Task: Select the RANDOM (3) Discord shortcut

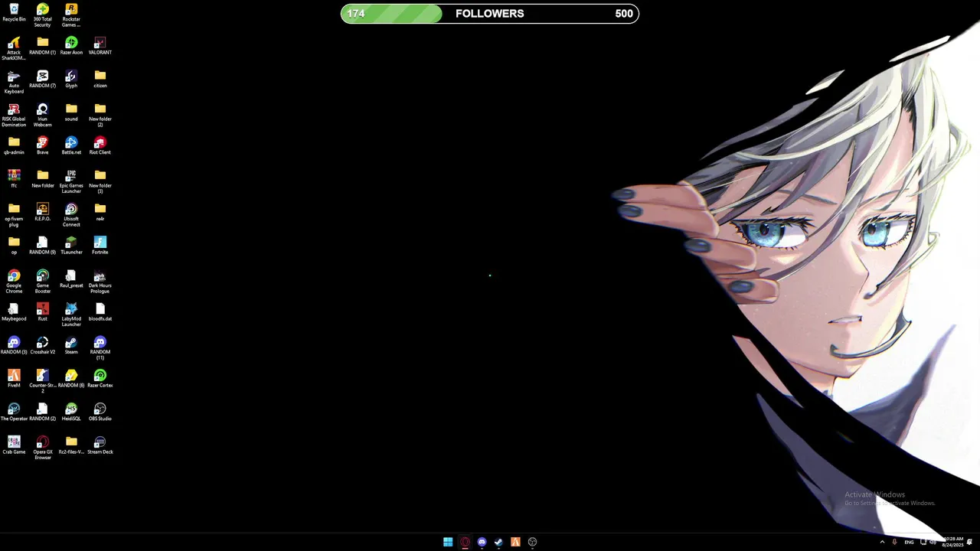Action: click(14, 345)
